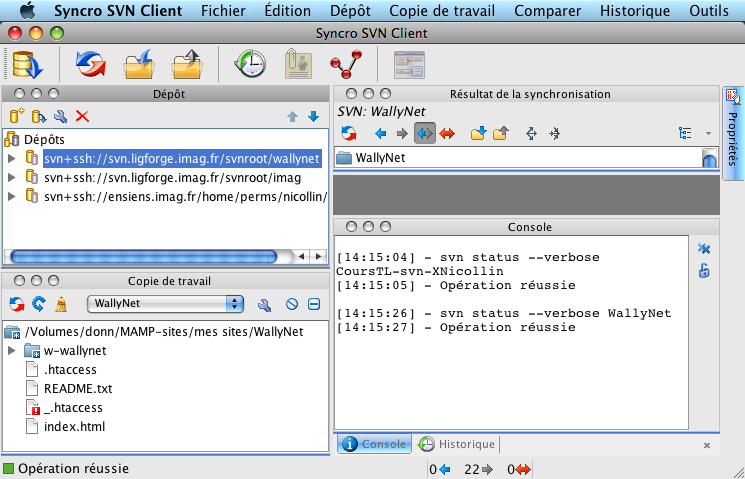Click the show history clock icon
The width and height of the screenshot is (745, 479).
250,64
